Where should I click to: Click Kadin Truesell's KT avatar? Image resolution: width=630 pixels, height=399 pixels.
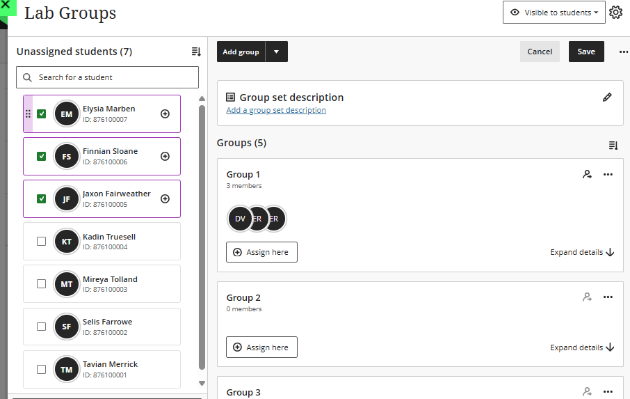click(x=66, y=241)
